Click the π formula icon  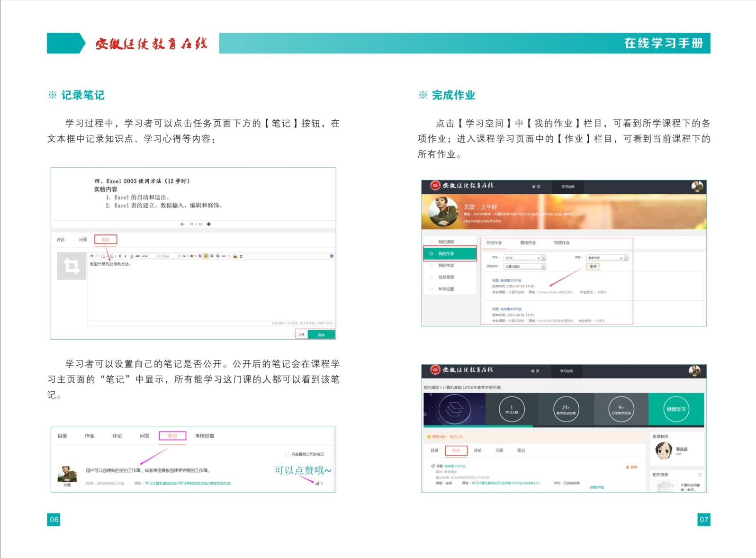click(241, 256)
